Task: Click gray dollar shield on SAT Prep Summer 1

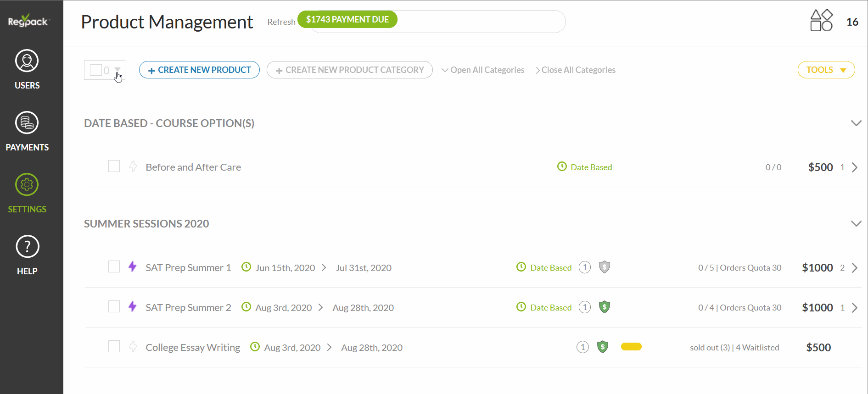Action: click(605, 267)
